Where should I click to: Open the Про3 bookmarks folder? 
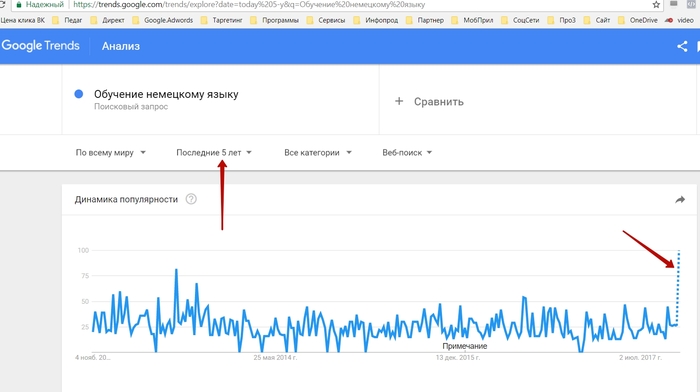pos(562,20)
